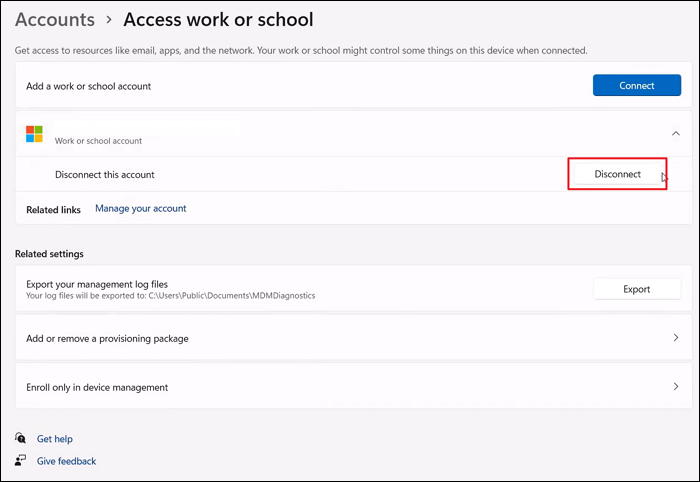Screen dimensions: 700x482
Task: Go back to Accounts via breadcrumb
Action: point(55,20)
